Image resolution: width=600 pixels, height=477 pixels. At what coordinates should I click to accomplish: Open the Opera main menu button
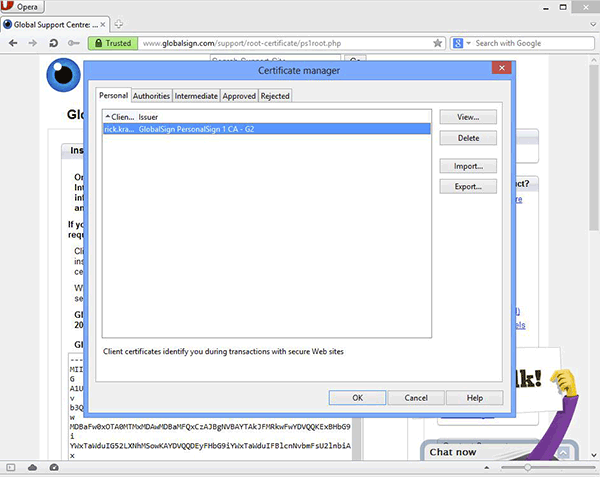[22, 7]
